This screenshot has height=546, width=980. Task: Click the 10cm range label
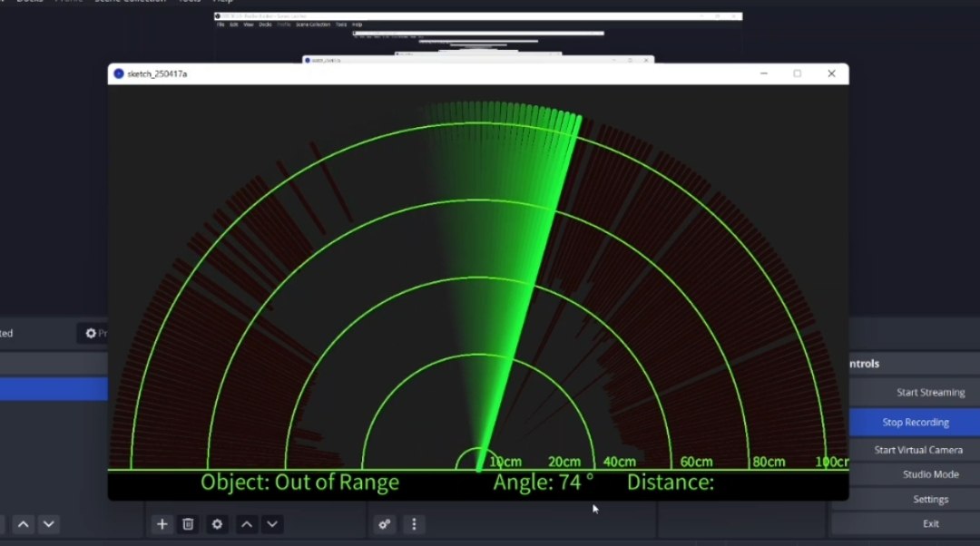tap(505, 462)
